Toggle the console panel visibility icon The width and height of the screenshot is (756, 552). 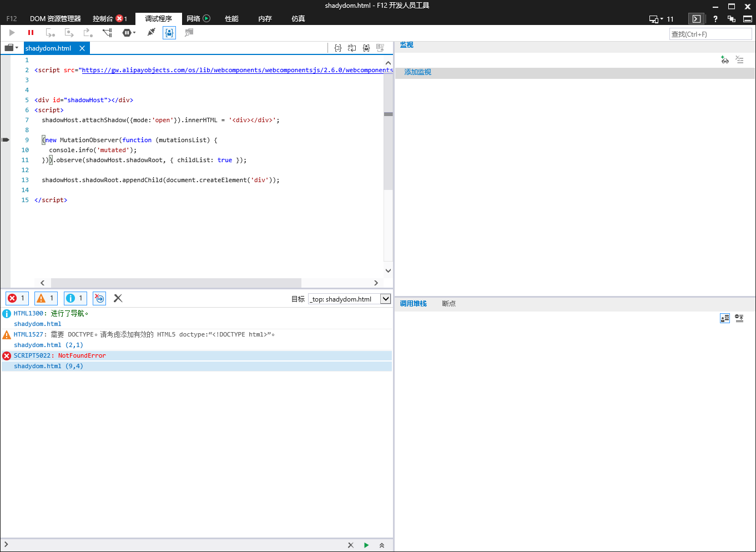pyautogui.click(x=696, y=19)
